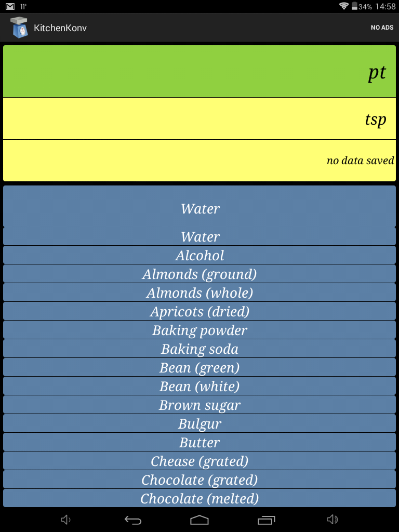This screenshot has height=532, width=399.
Task: Select Apricots (dried) list entry
Action: pyautogui.click(x=199, y=311)
